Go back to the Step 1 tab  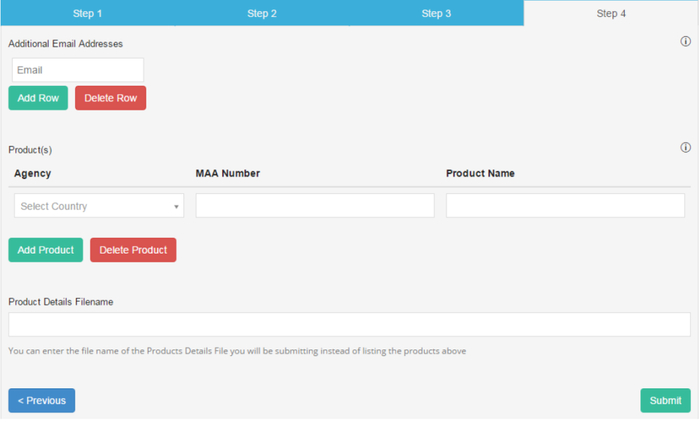tap(87, 13)
